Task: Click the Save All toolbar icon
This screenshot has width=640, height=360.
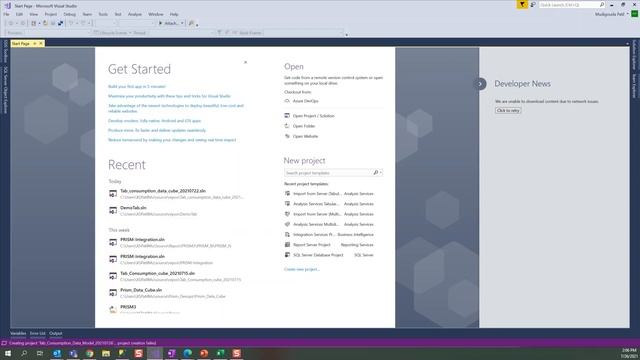Action: pos(60,23)
